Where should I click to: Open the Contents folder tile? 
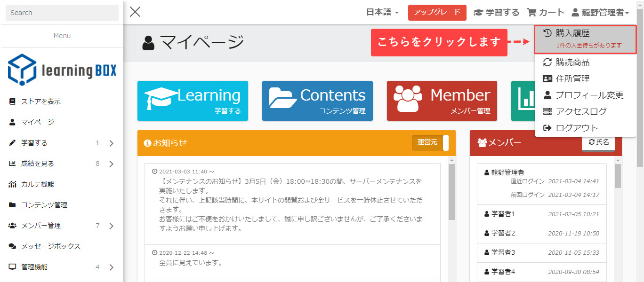click(x=317, y=101)
